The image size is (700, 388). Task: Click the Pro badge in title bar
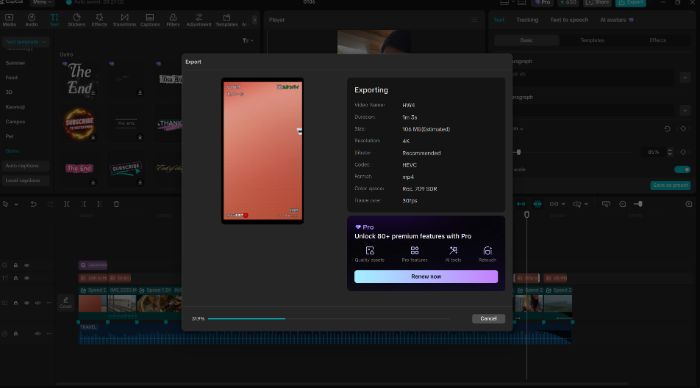click(542, 3)
